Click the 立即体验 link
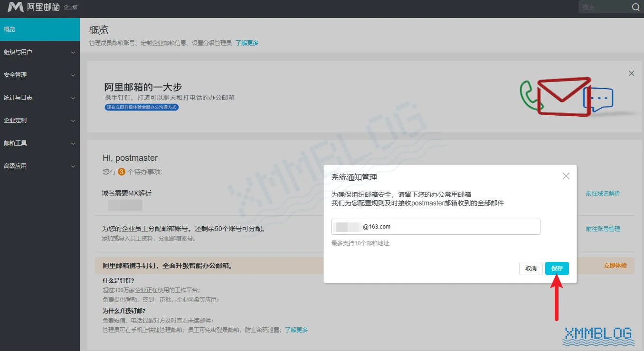Viewport: 644px width, 351px height. [616, 266]
